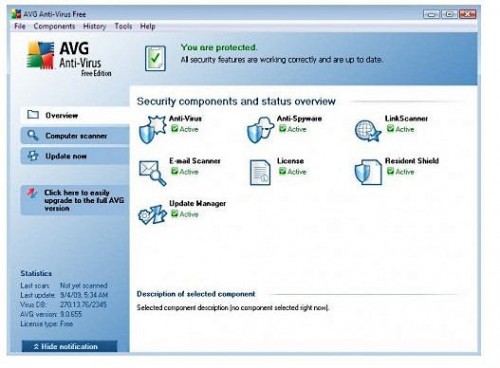Click the 'Not yet scanned' last scan value

(84, 285)
